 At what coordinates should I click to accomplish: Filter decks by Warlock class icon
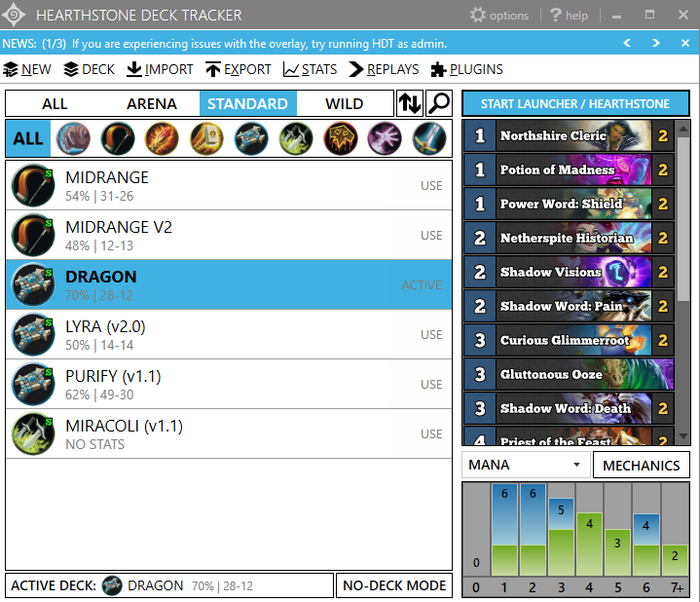(385, 139)
